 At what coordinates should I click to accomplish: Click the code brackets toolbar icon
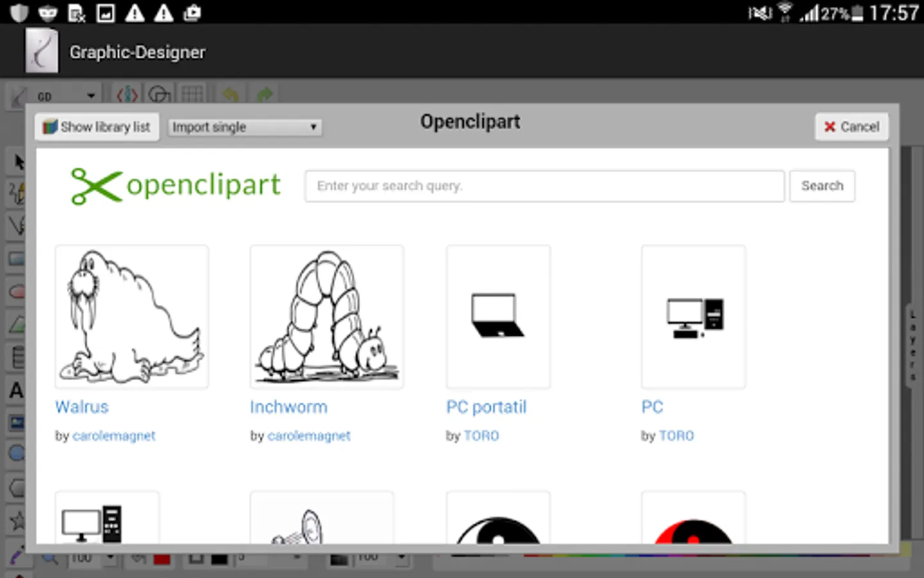click(x=127, y=95)
